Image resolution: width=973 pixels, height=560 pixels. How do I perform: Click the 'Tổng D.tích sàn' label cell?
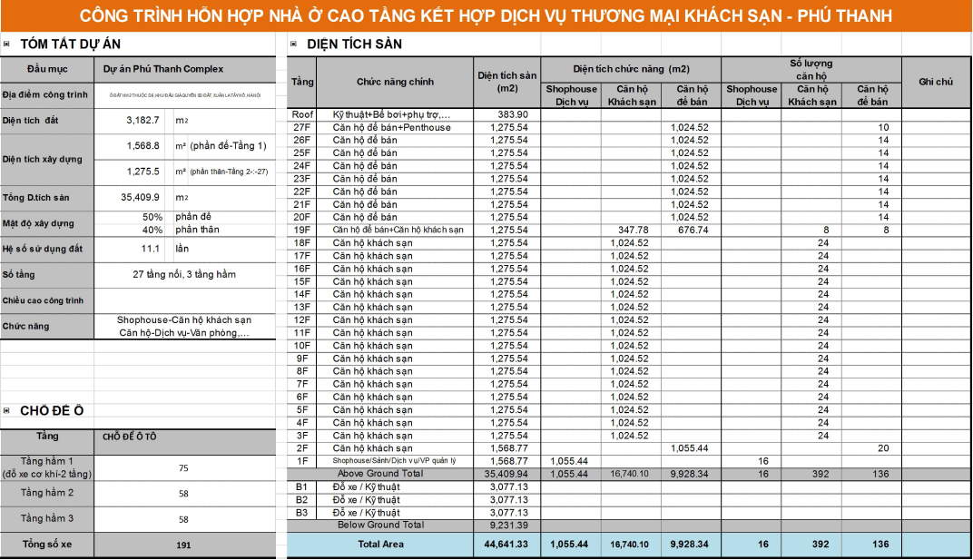47,198
